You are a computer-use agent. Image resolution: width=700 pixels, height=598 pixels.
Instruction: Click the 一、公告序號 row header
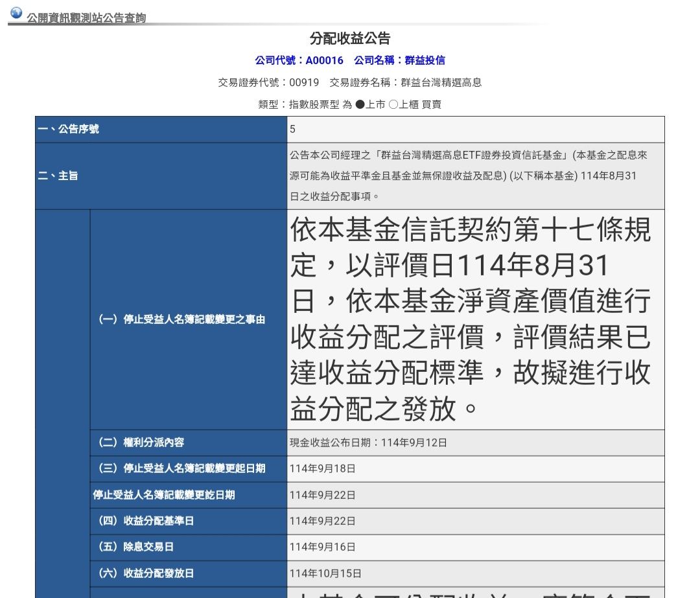click(x=68, y=129)
